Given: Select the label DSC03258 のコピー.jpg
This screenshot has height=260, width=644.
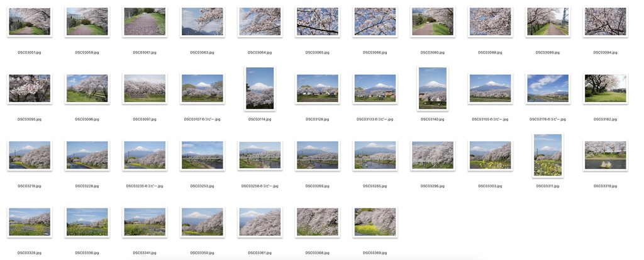Looking at the screenshot, I should coord(260,186).
